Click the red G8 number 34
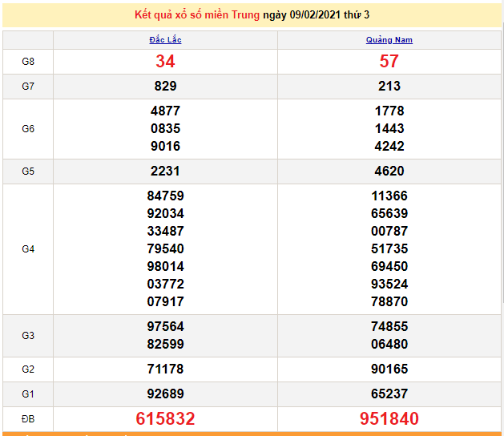Screen dimensions: 504x436 [165, 61]
